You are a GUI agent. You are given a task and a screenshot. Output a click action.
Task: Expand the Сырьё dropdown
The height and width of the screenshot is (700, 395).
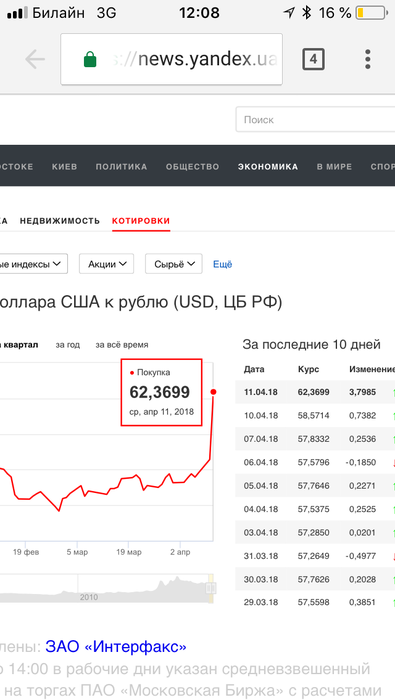(174, 264)
